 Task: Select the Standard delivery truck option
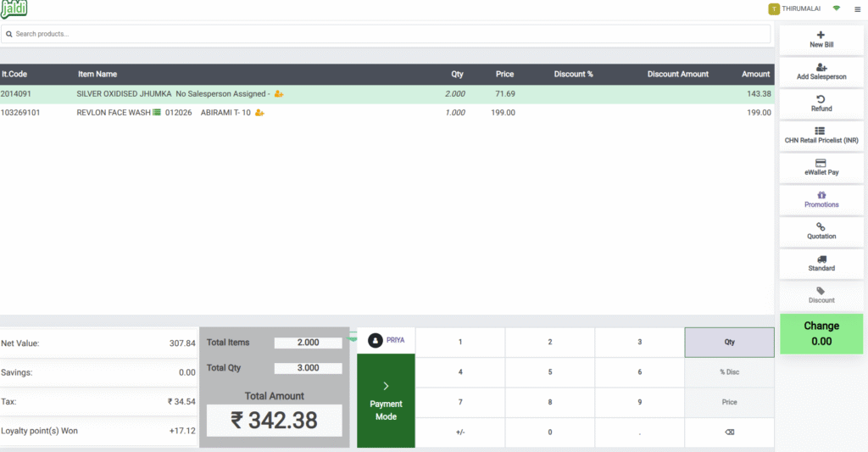[x=821, y=259]
